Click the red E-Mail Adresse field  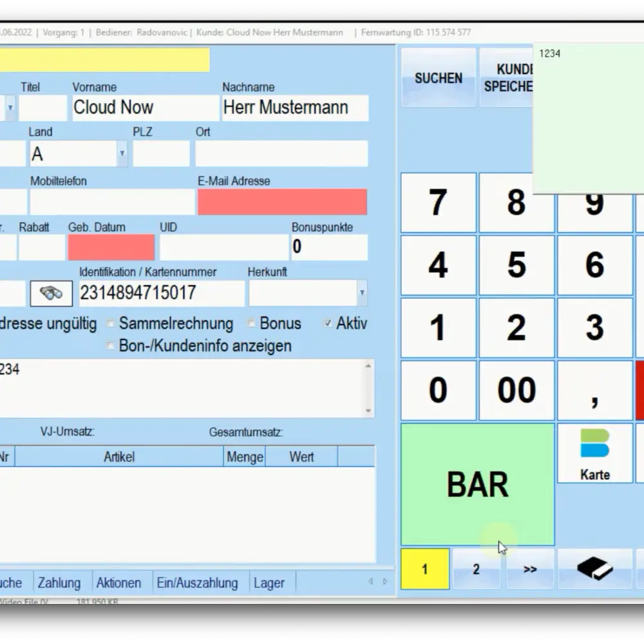[282, 202]
